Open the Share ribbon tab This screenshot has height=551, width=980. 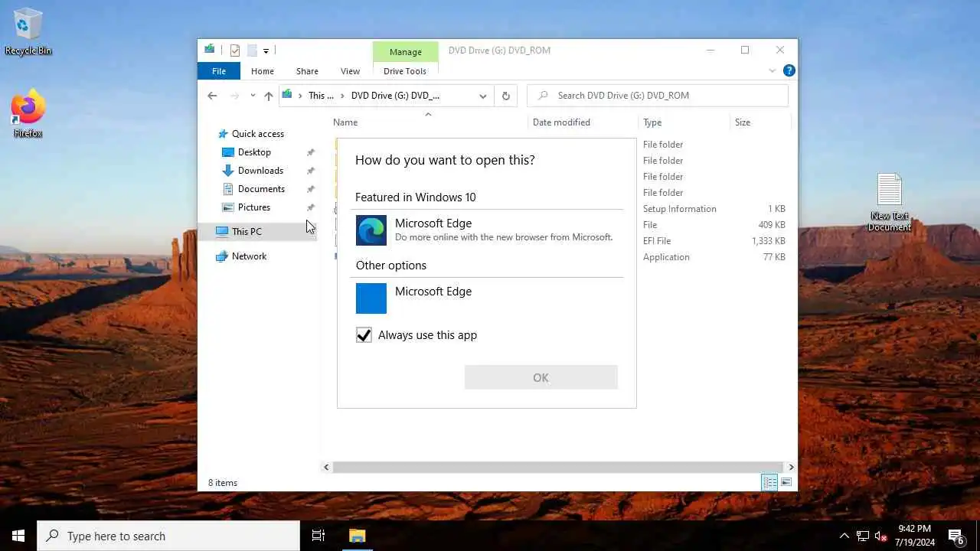click(307, 71)
